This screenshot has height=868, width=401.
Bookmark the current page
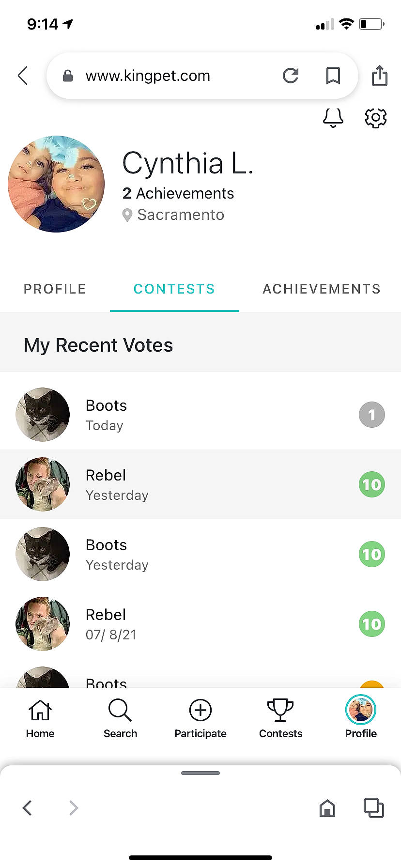pyautogui.click(x=333, y=76)
